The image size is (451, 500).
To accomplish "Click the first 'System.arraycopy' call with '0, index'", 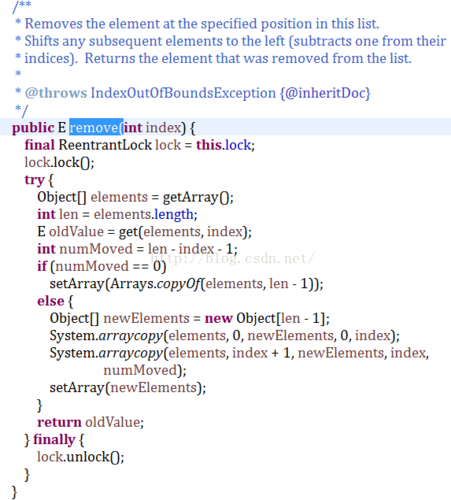I will click(x=224, y=336).
